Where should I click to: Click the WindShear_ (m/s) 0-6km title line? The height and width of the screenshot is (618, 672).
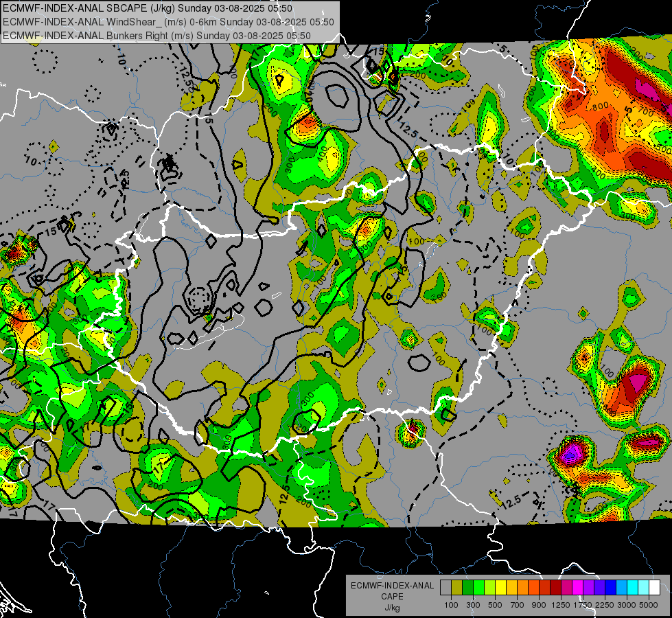(x=168, y=22)
